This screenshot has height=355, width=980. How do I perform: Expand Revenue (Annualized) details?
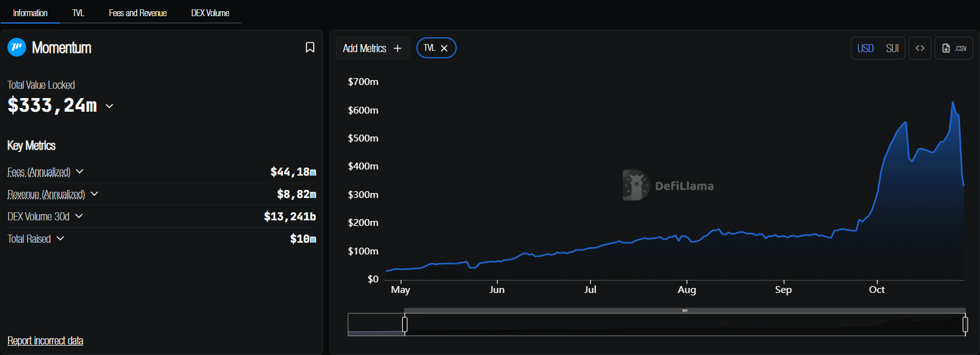pyautogui.click(x=94, y=194)
